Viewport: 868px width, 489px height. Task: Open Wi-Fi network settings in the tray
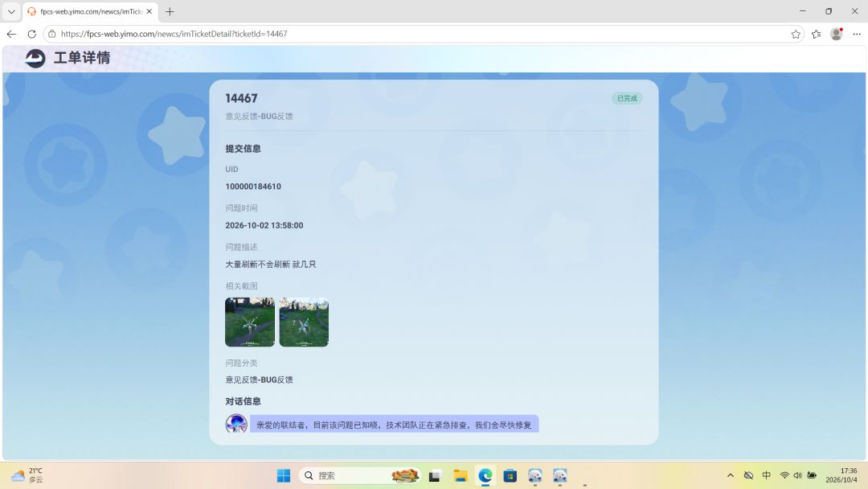coord(784,475)
